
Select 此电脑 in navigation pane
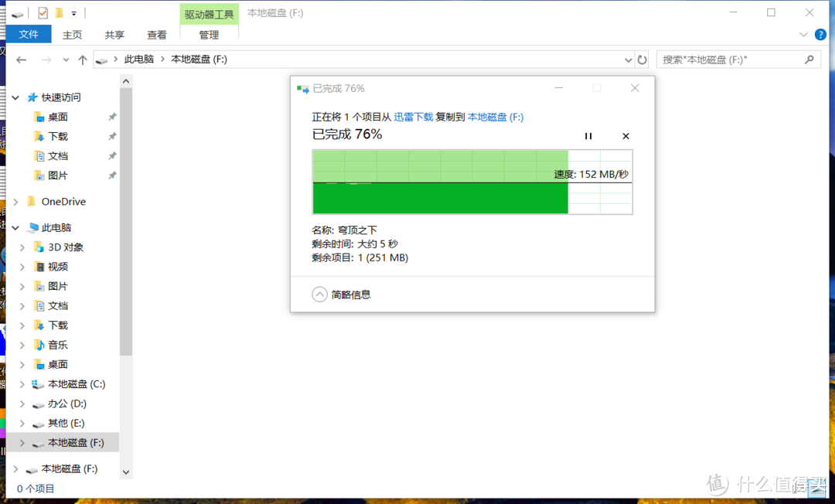tap(56, 228)
